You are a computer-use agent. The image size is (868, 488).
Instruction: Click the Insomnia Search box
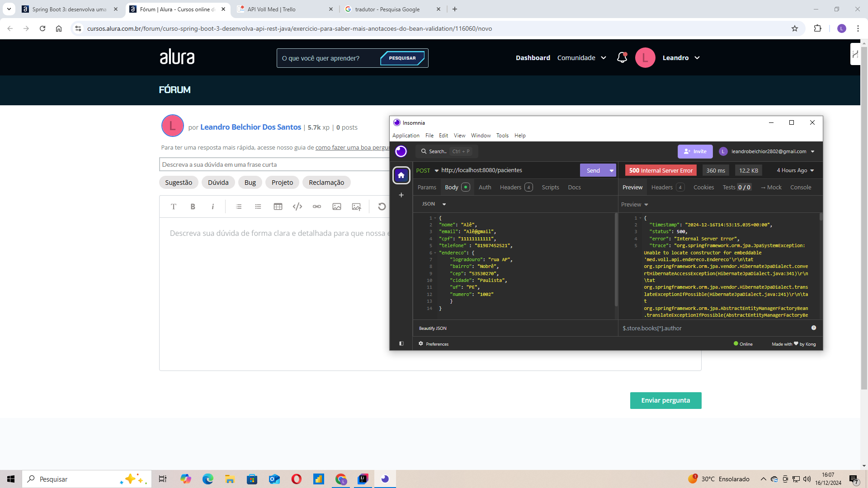(447, 151)
